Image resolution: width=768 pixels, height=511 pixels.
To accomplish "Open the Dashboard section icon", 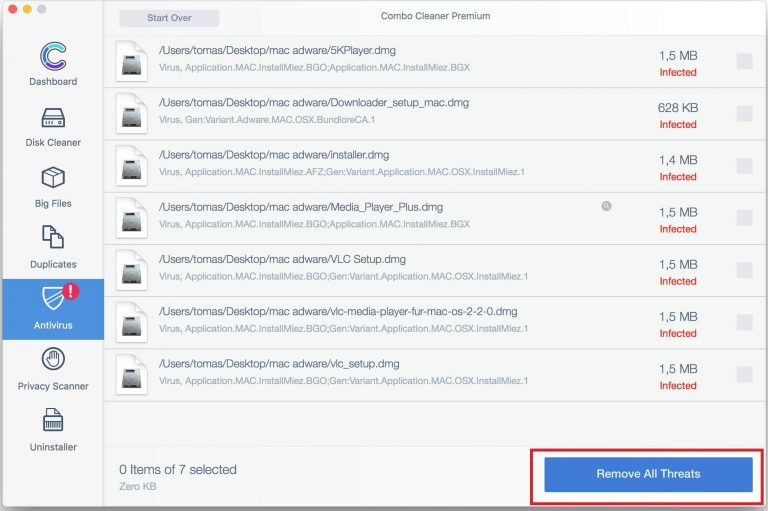I will pyautogui.click(x=53, y=56).
